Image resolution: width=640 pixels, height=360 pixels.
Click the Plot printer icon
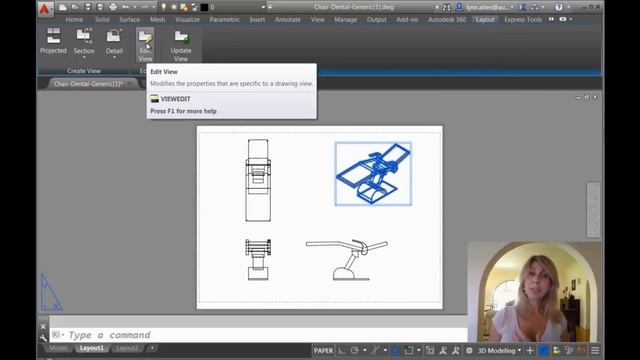(x=113, y=7)
